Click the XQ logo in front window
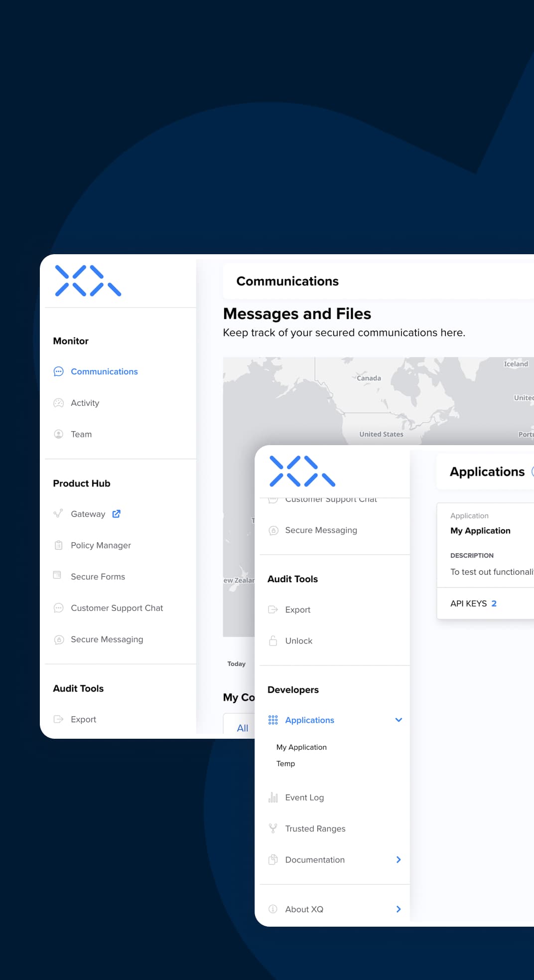The width and height of the screenshot is (534, 980). pyautogui.click(x=302, y=471)
